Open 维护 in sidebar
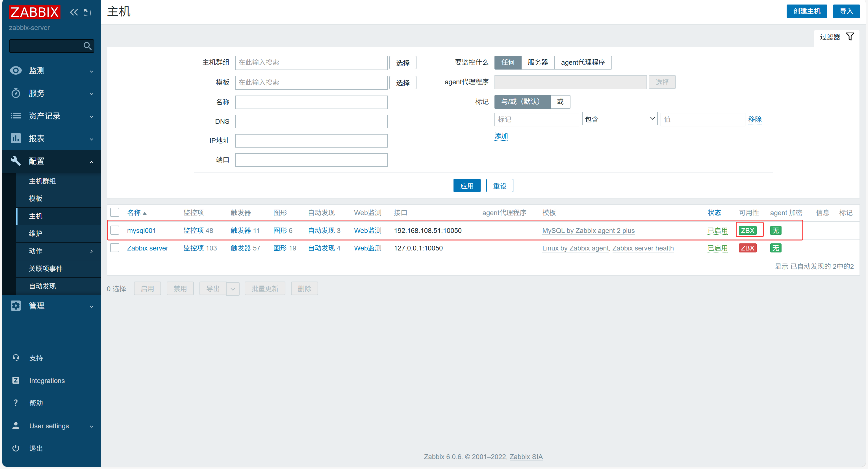This screenshot has height=469, width=868. point(35,233)
